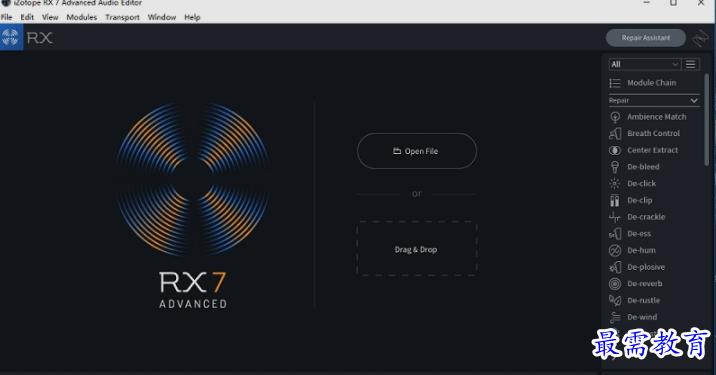Open the View menu
The width and height of the screenshot is (716, 375).
[50, 17]
